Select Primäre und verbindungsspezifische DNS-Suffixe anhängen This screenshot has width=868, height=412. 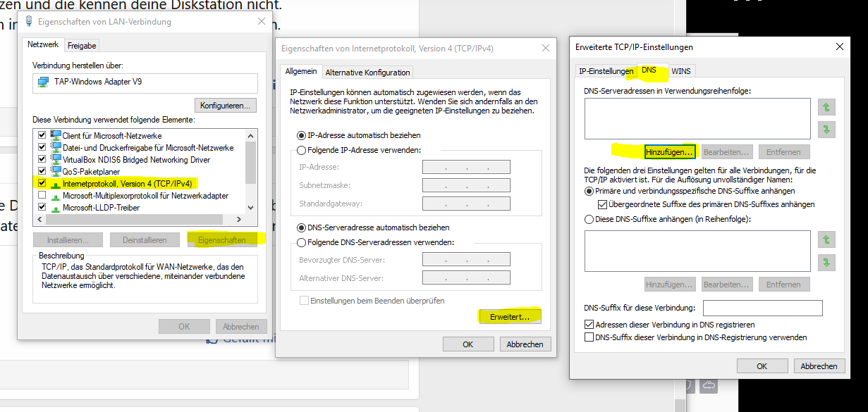coord(589,191)
